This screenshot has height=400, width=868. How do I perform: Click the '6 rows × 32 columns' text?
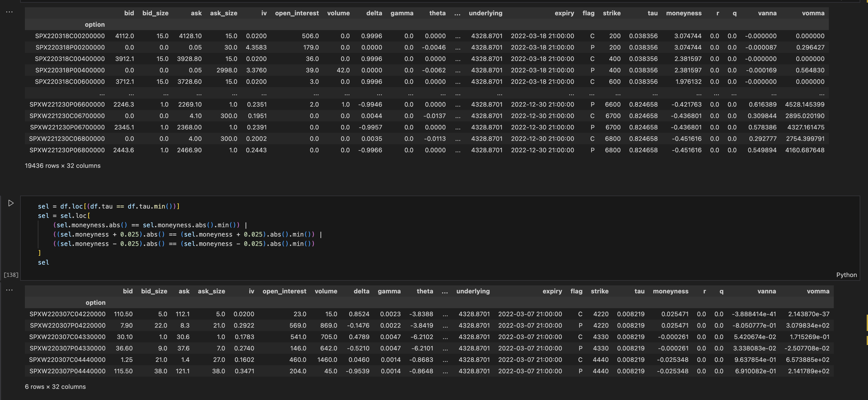point(55,387)
